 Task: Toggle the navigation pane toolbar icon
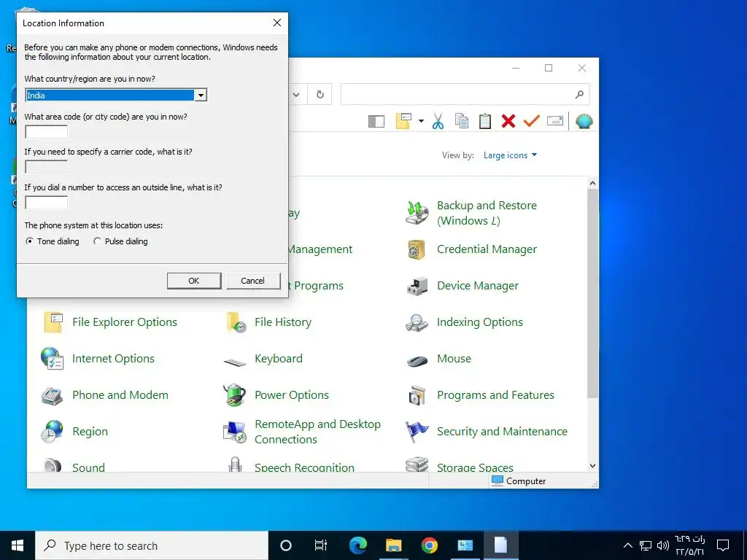376,122
